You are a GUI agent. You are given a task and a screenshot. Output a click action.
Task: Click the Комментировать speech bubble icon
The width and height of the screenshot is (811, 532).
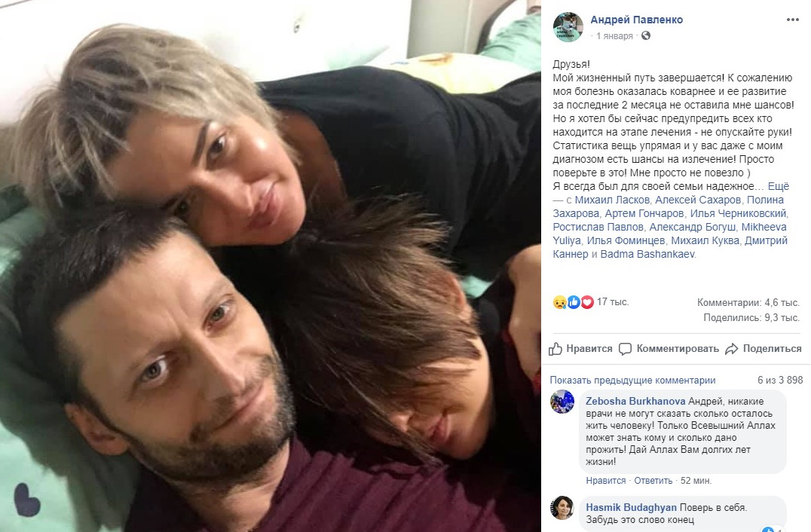click(626, 349)
